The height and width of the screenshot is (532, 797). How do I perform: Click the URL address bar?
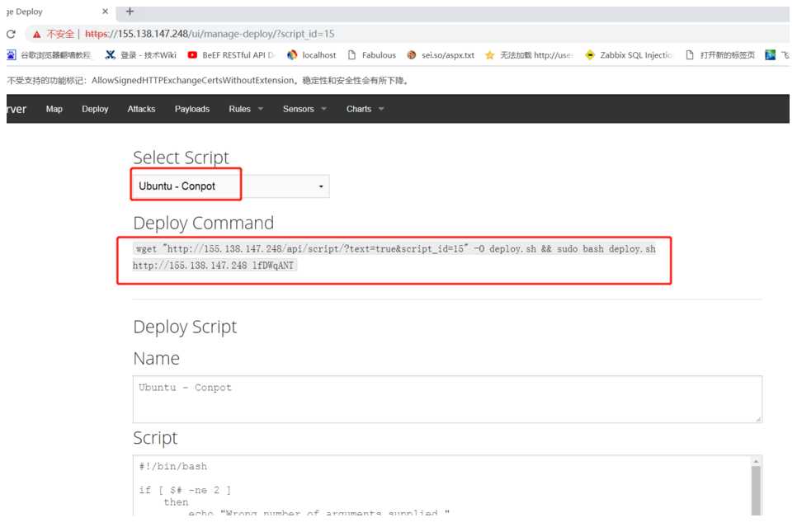coord(407,34)
